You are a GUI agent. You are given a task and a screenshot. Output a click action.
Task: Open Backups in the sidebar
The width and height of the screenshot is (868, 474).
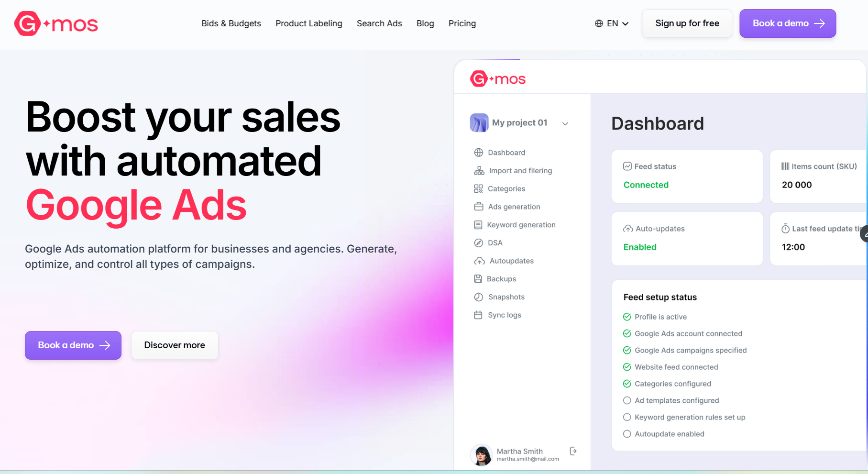[501, 279]
